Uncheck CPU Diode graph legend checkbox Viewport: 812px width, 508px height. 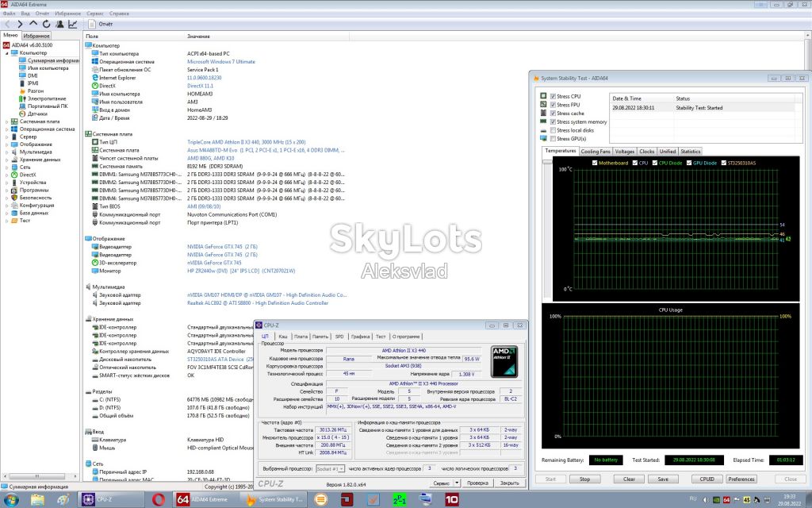(655, 163)
